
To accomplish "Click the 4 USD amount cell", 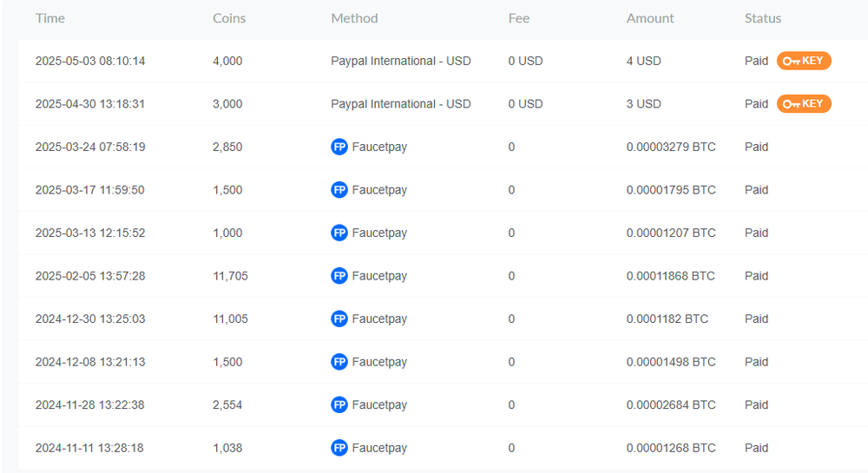I will click(643, 61).
